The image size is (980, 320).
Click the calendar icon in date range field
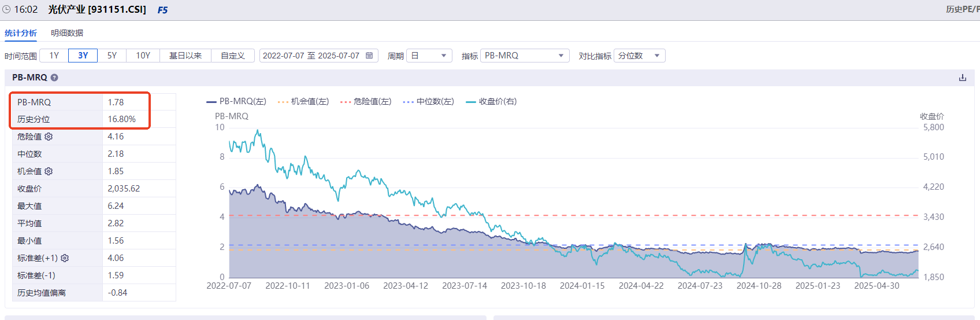(x=369, y=56)
